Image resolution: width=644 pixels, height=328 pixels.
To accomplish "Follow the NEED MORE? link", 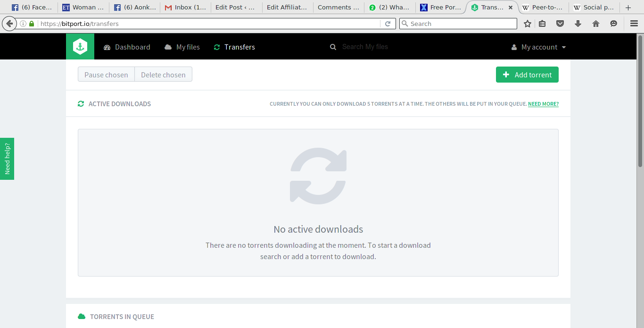I will tap(543, 104).
